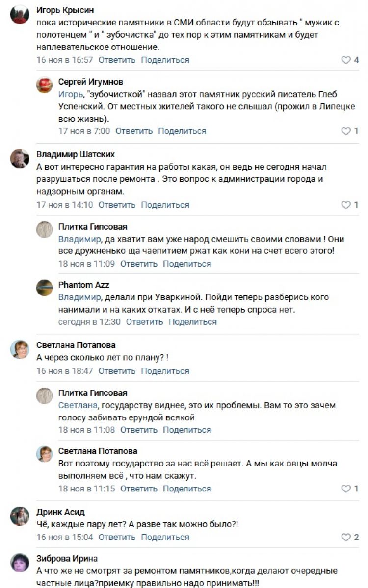Click heart on Владимир Шатских's comment
Image resolution: width=368 pixels, height=588 pixels.
(346, 205)
